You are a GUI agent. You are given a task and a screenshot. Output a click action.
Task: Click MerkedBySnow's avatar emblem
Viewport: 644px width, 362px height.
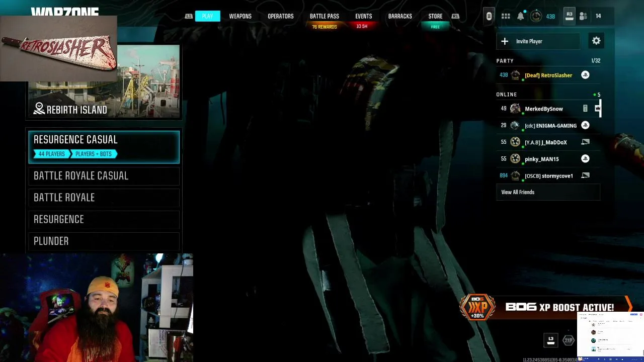pos(515,109)
